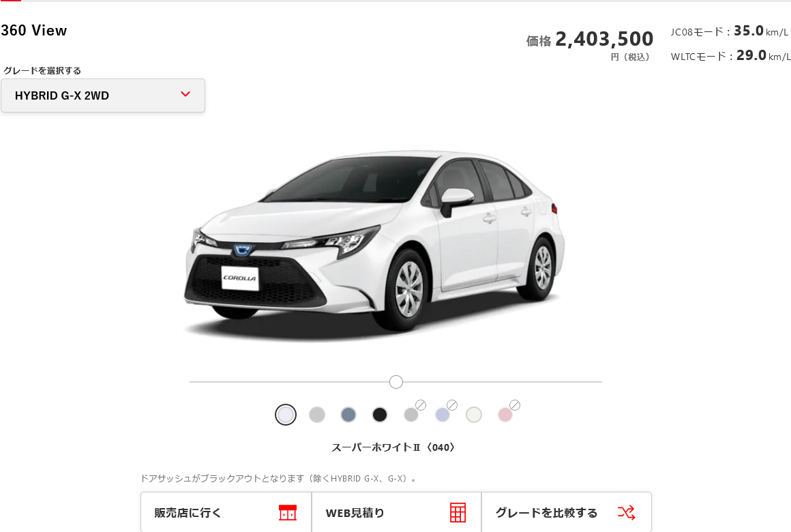The image size is (791, 532).
Task: Select the Super White II color swatch
Action: (x=286, y=415)
